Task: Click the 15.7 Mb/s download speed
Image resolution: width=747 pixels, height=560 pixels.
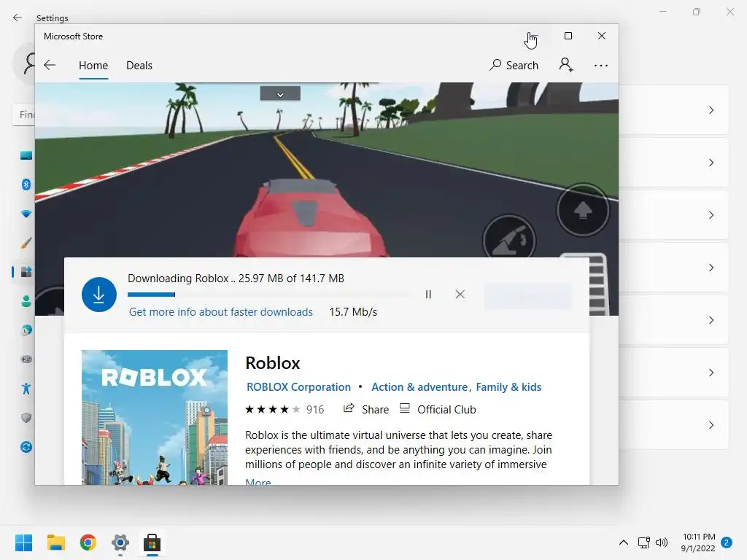Action: (353, 312)
